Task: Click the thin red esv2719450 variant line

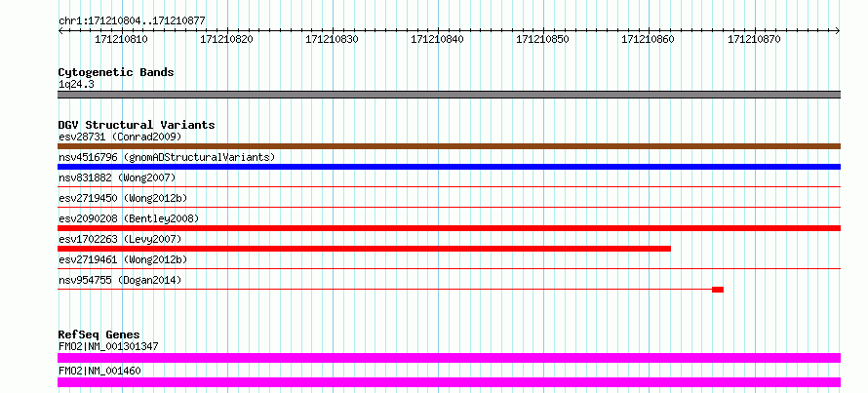Action: tap(449, 208)
